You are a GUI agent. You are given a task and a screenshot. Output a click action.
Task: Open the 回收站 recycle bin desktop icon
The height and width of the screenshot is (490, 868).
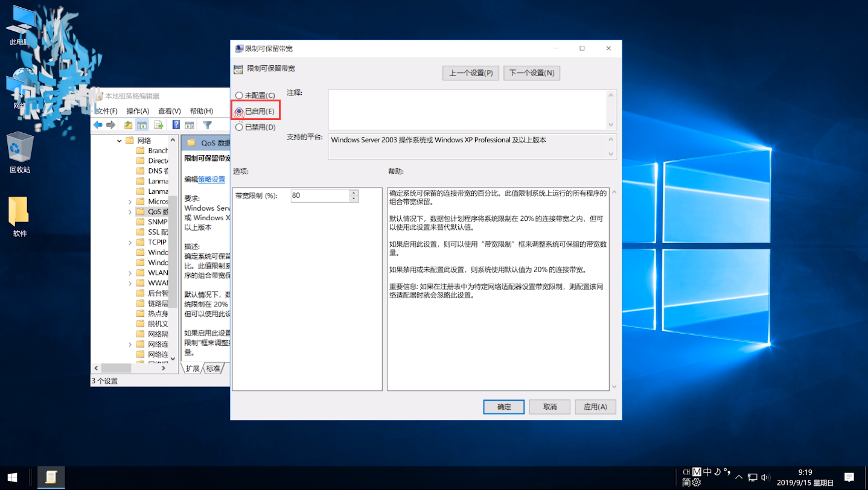coord(20,153)
